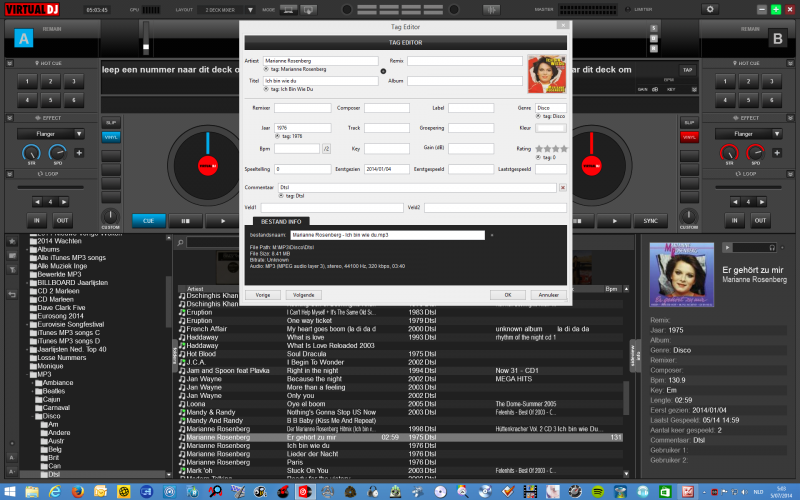
Task: Click the master waveform icon in top bar
Action: click(491, 10)
